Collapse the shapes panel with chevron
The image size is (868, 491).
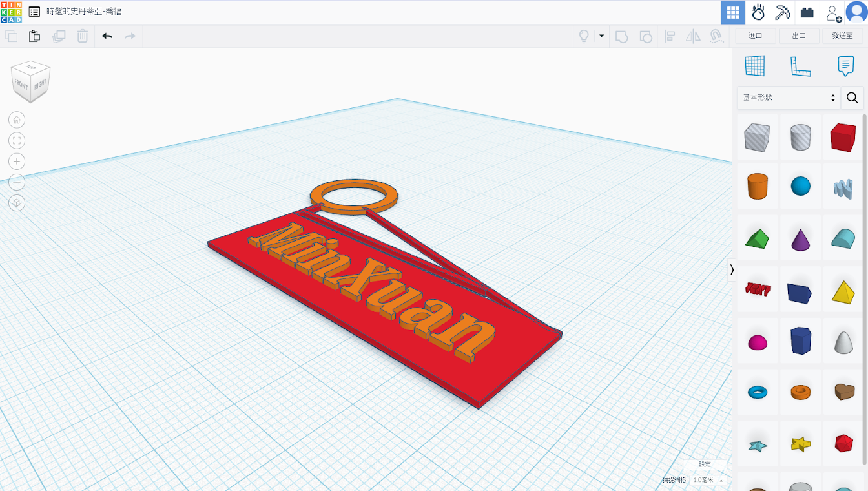732,269
